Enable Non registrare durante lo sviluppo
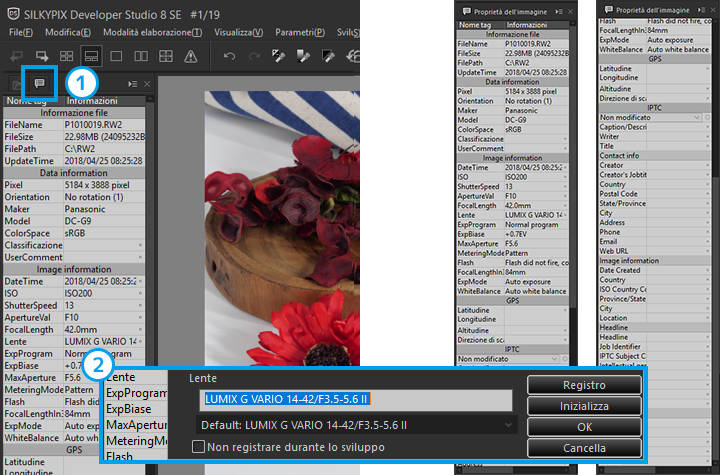Image resolution: width=720 pixels, height=475 pixels. tap(198, 447)
